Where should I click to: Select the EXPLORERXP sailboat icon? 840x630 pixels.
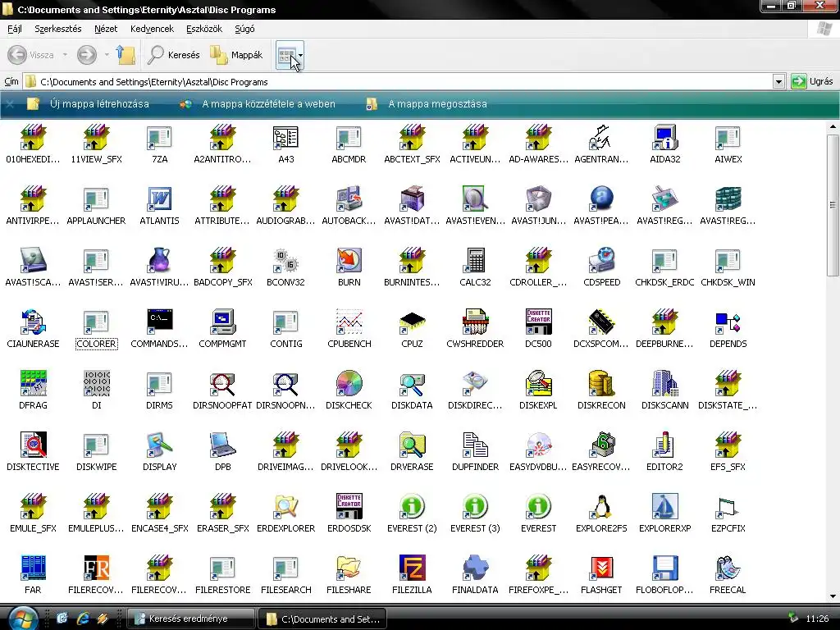tap(664, 507)
